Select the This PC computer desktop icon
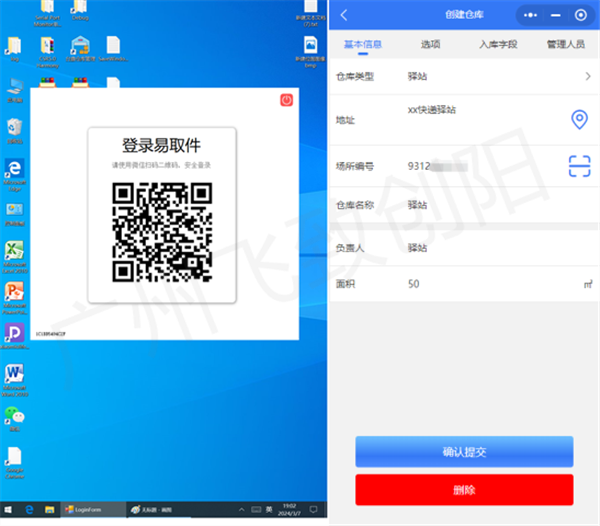This screenshot has width=600, height=526. [x=15, y=90]
